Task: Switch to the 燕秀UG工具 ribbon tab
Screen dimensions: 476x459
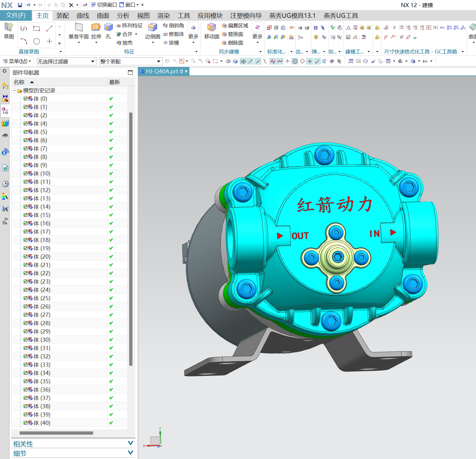Action: [x=341, y=16]
